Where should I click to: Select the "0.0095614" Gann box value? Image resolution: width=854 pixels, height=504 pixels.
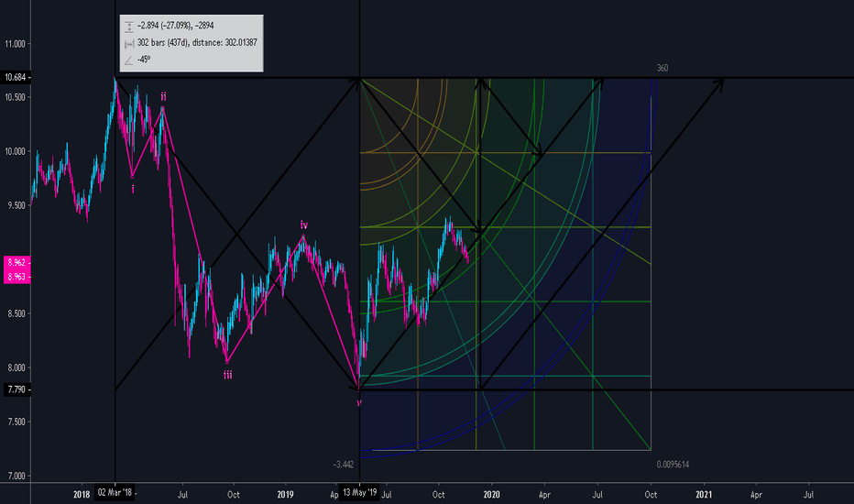pos(673,465)
